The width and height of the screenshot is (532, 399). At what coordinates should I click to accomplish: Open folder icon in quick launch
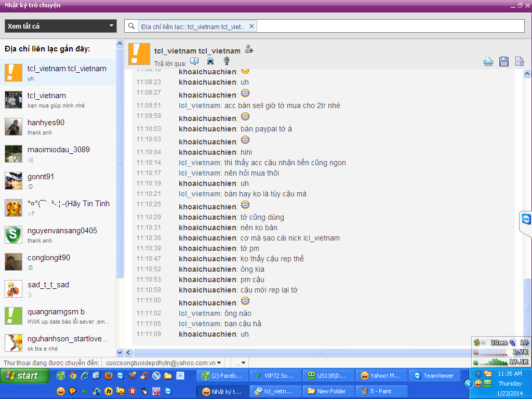pyautogui.click(x=168, y=376)
